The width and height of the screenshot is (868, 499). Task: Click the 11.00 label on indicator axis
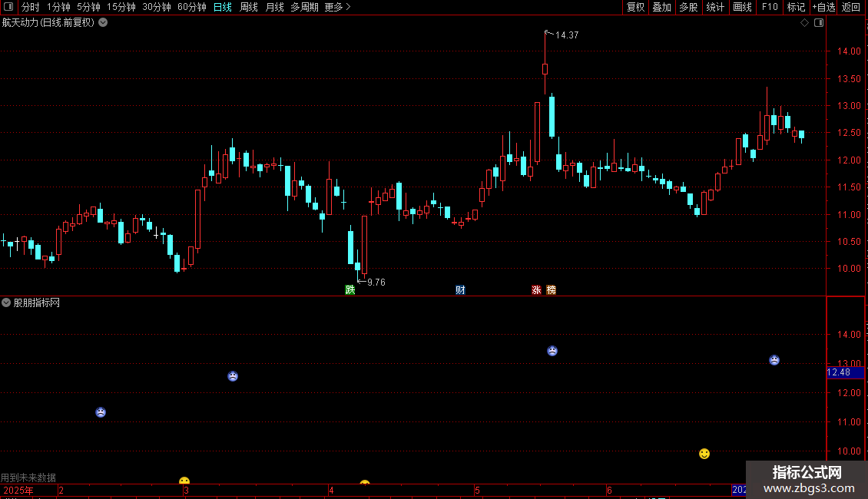(849, 422)
